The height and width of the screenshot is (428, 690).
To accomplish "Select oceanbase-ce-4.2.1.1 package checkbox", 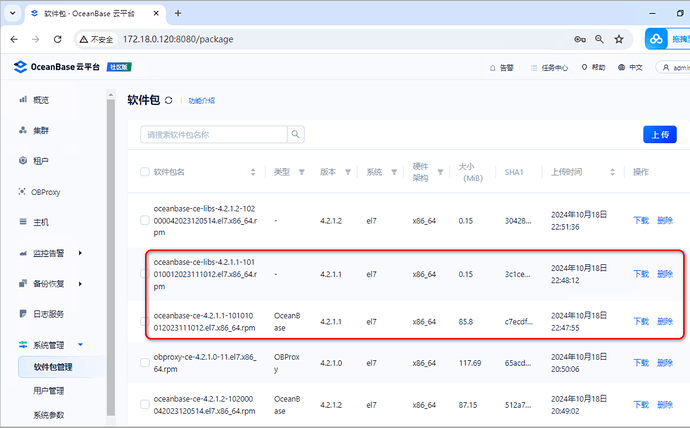I will pos(145,321).
